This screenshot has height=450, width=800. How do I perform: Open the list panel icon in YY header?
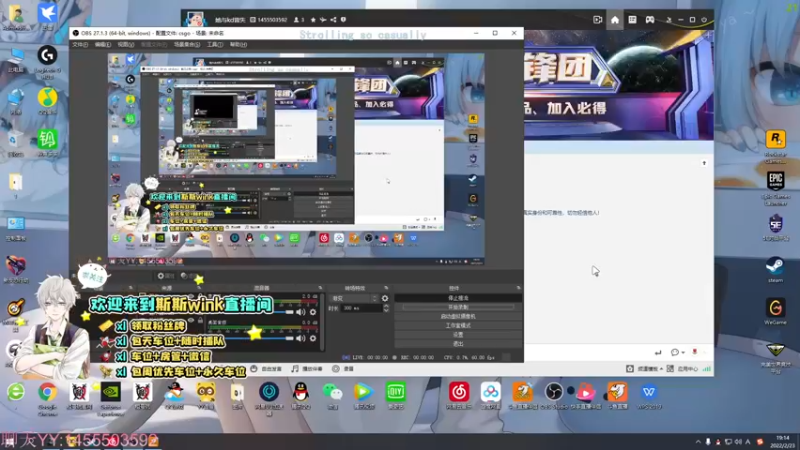coord(632,20)
